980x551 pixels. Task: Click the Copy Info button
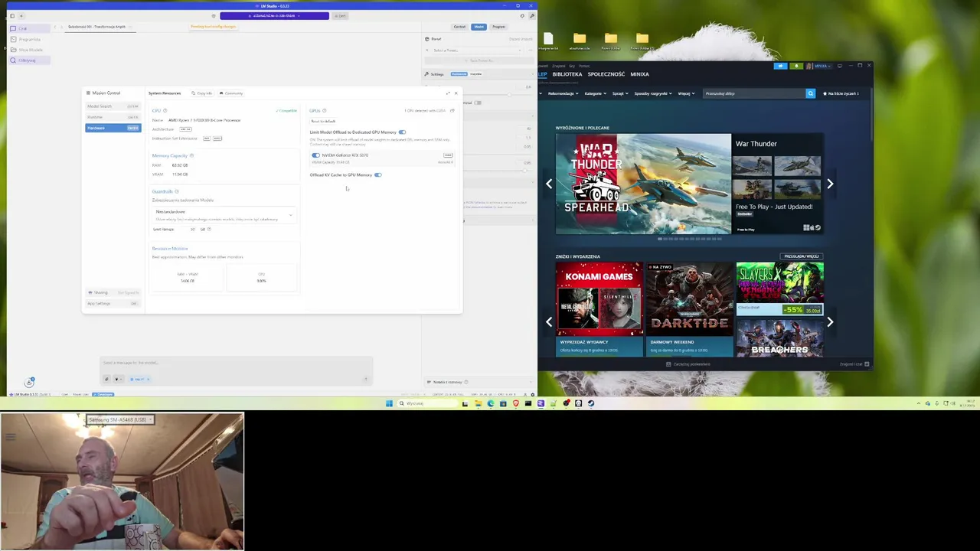(202, 93)
